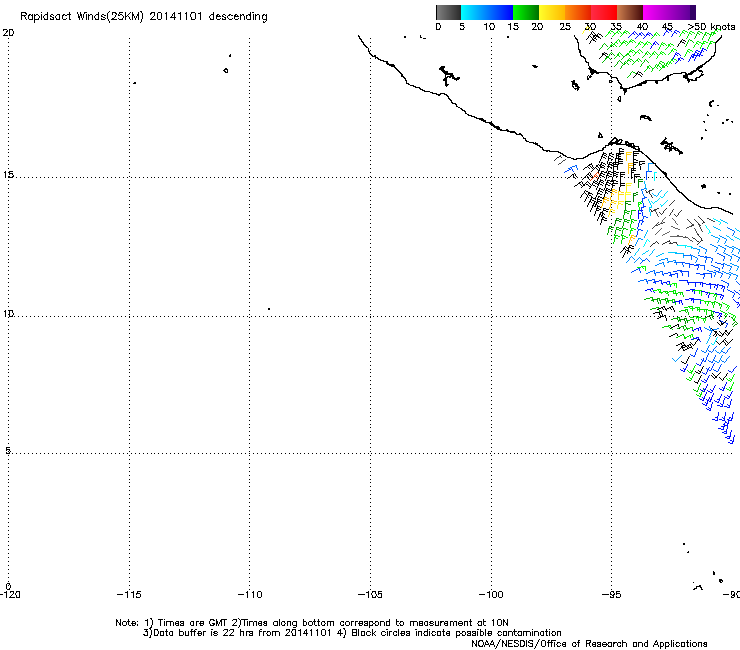
Task: Click the latitude "15" label on left axis
Action: tap(8, 175)
